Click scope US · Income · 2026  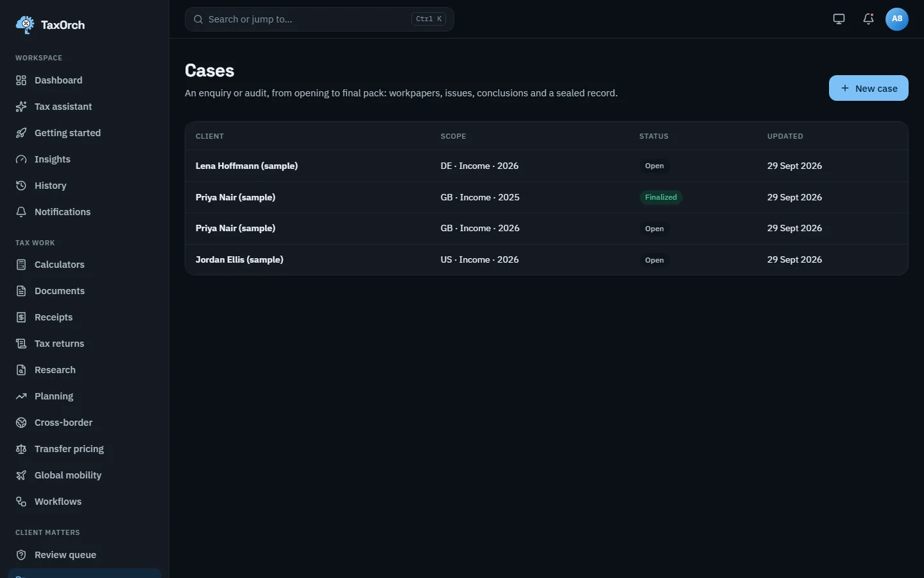[479, 259]
